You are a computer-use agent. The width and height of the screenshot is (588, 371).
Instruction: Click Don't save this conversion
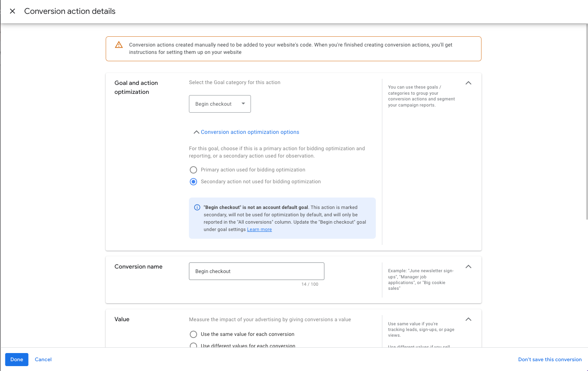coord(550,360)
